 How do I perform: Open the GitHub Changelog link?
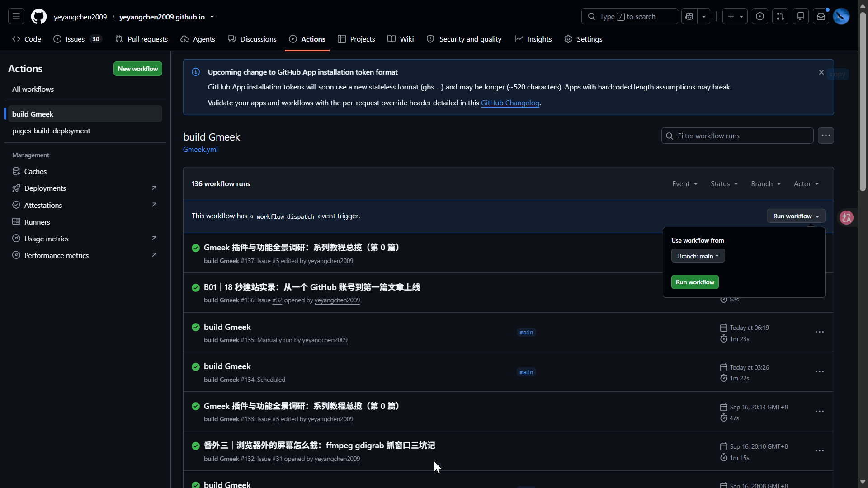[510, 103]
